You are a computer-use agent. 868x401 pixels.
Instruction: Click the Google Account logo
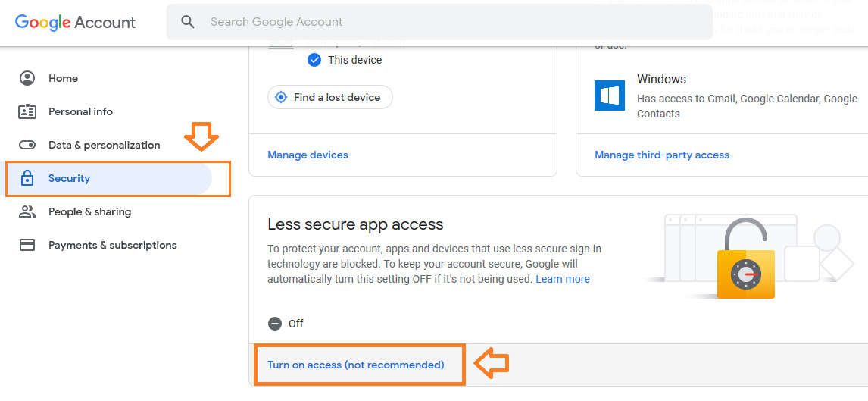pyautogui.click(x=75, y=22)
